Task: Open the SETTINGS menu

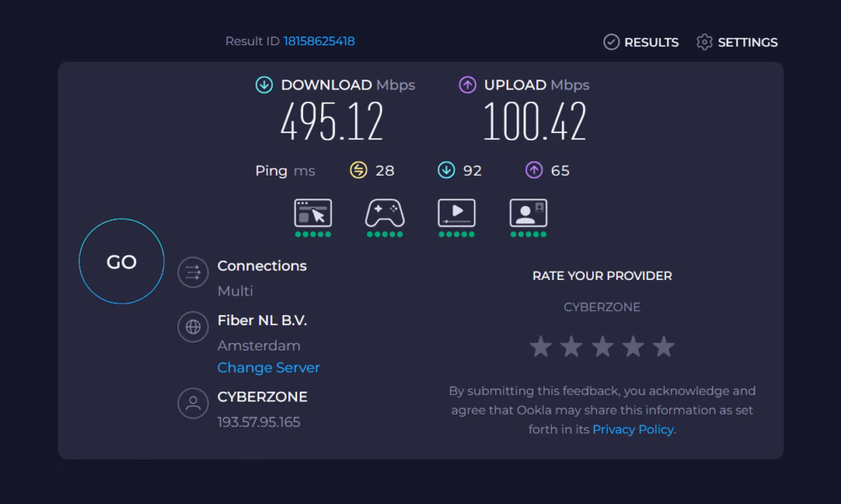Action: click(x=737, y=43)
